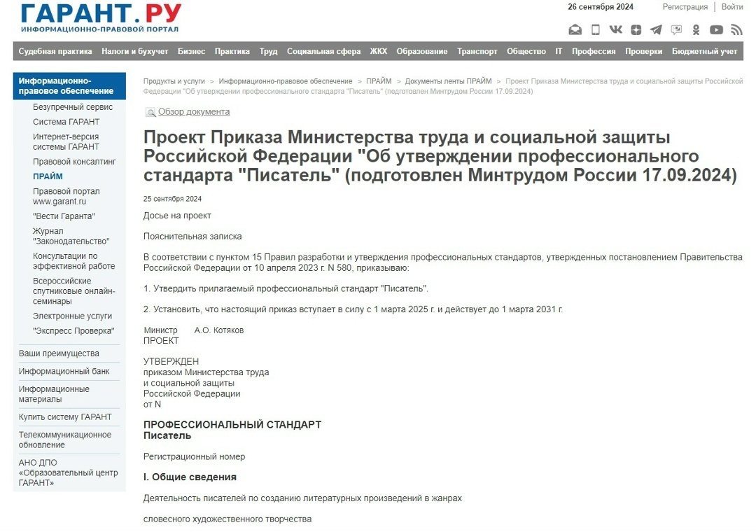Click the Войти login link
The height and width of the screenshot is (532, 756).
732,7
